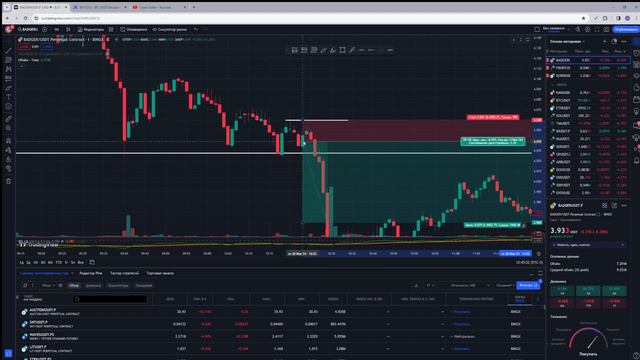Open the Основной screen dropdown
The image size is (640, 360).
[505, 285]
